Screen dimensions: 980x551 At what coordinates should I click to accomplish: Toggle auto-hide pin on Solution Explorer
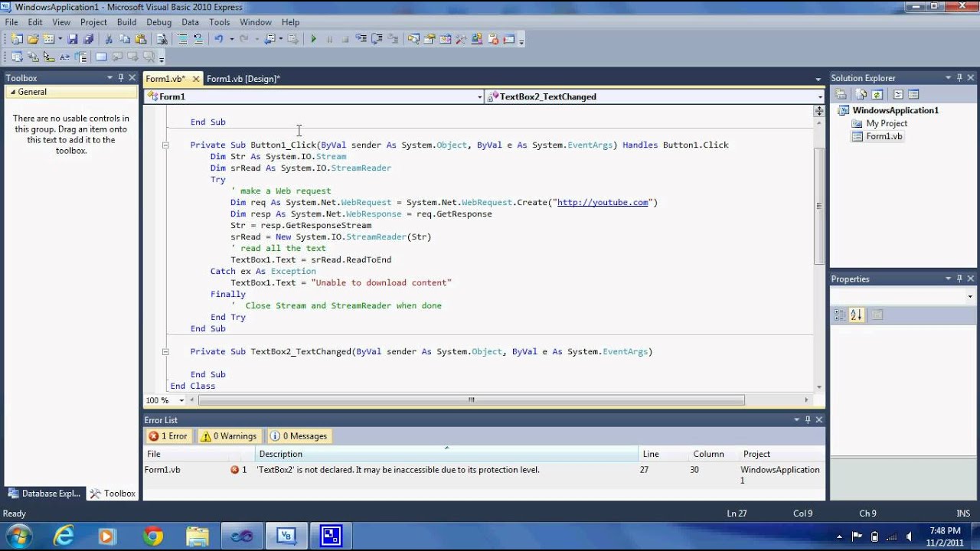[x=960, y=77]
